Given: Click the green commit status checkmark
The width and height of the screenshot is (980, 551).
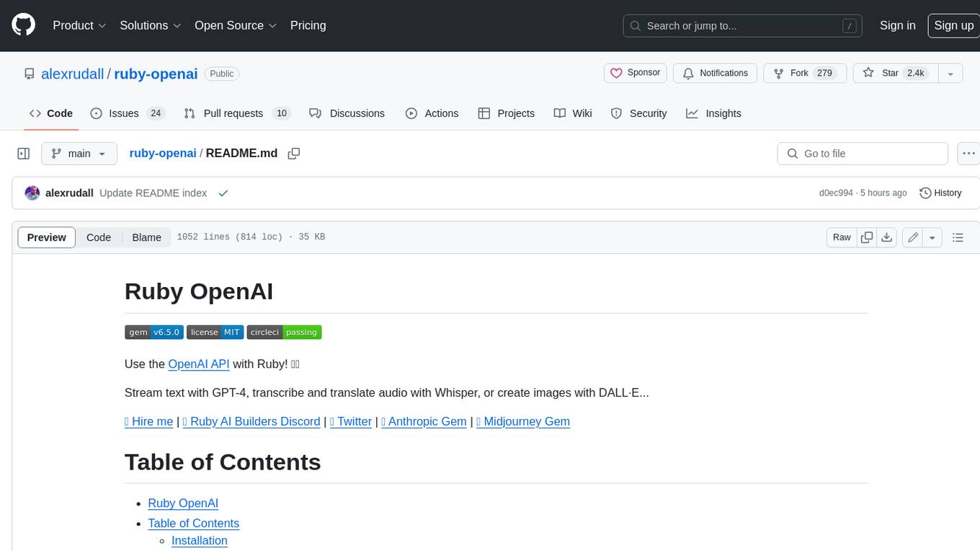Looking at the screenshot, I should click(x=223, y=193).
